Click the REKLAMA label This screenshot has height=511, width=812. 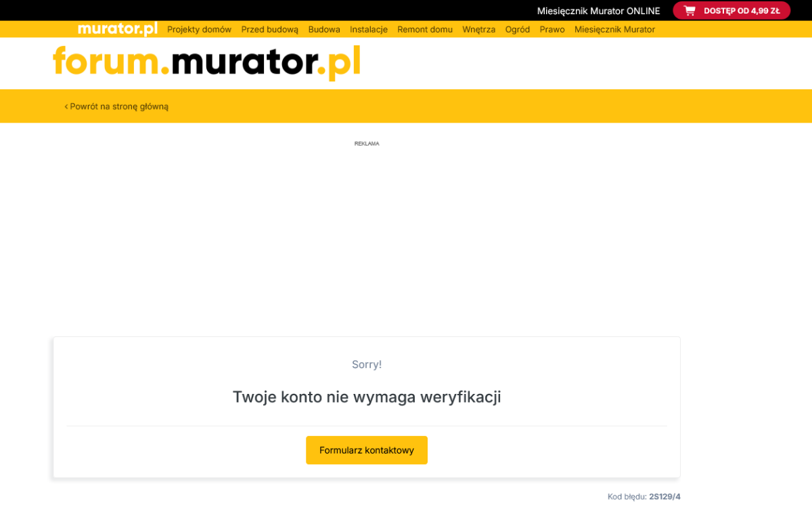point(367,143)
